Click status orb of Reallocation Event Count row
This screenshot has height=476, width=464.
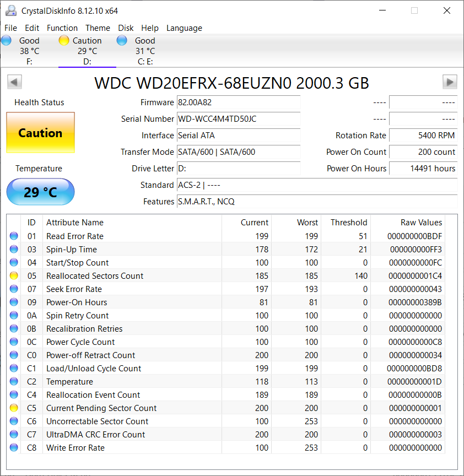tap(14, 394)
